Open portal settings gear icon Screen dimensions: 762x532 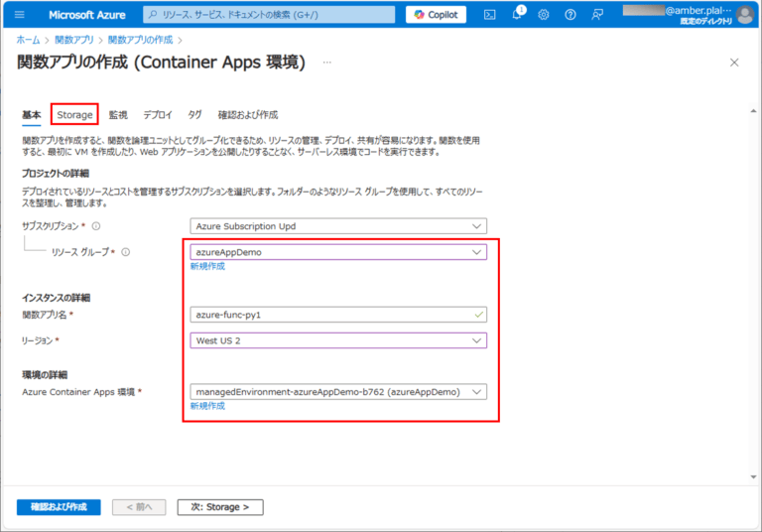coord(544,14)
